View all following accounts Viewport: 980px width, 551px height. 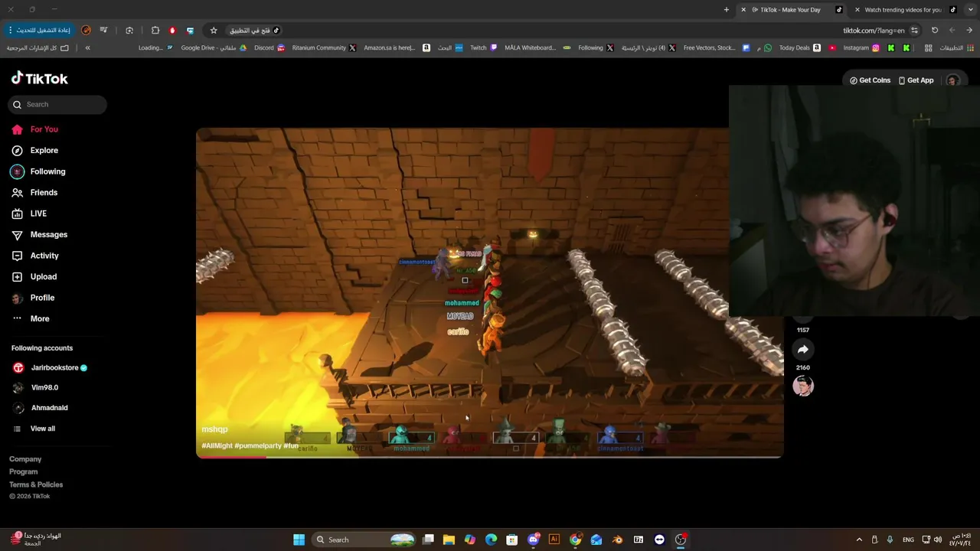pos(34,429)
